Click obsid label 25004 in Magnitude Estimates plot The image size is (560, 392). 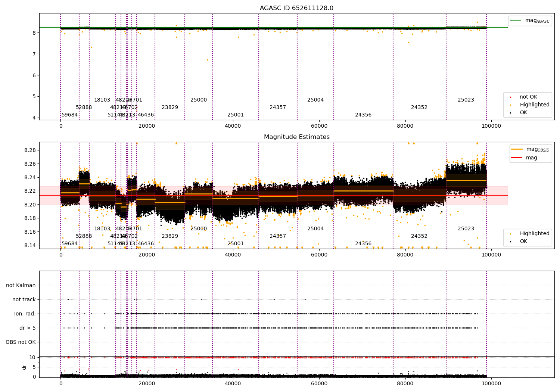(315, 229)
